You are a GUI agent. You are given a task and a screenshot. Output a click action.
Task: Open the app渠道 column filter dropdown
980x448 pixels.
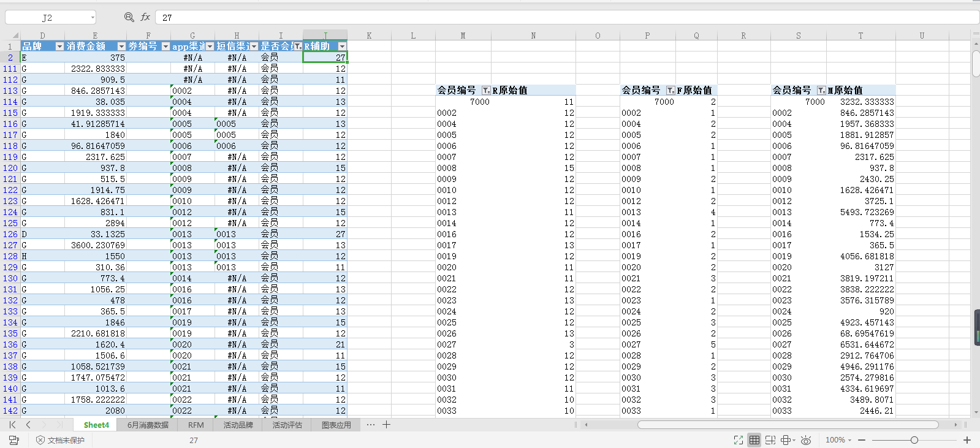(210, 47)
